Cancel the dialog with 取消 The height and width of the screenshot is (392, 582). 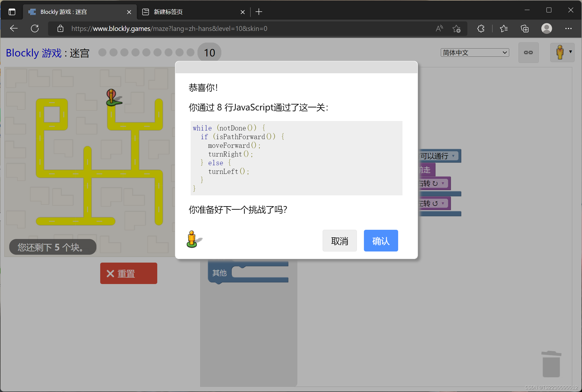[x=339, y=241]
